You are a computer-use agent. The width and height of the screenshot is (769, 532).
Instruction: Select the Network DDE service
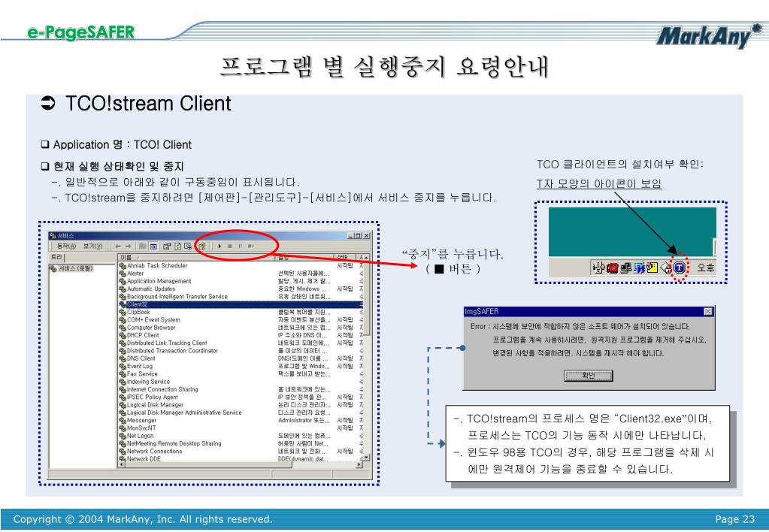(x=241, y=459)
